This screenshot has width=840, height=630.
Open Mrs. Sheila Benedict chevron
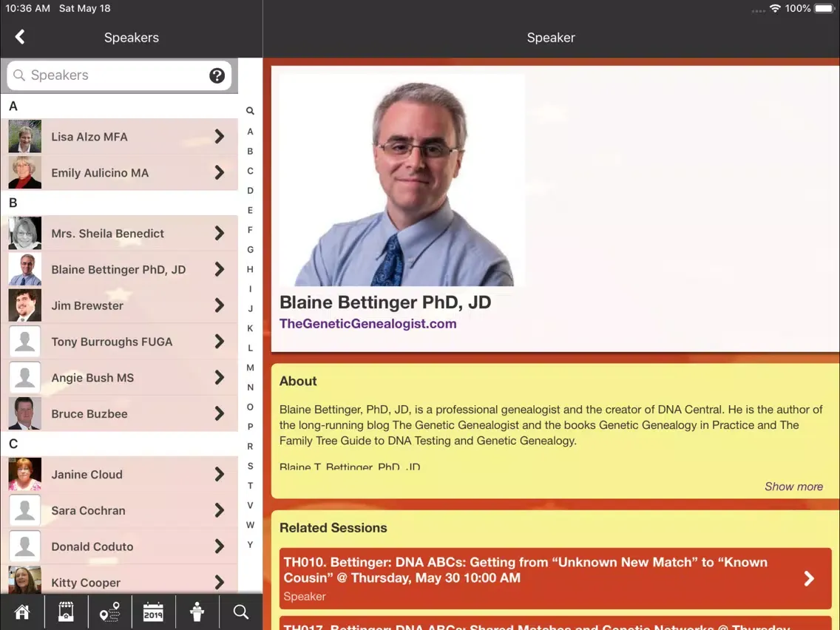[219, 233]
